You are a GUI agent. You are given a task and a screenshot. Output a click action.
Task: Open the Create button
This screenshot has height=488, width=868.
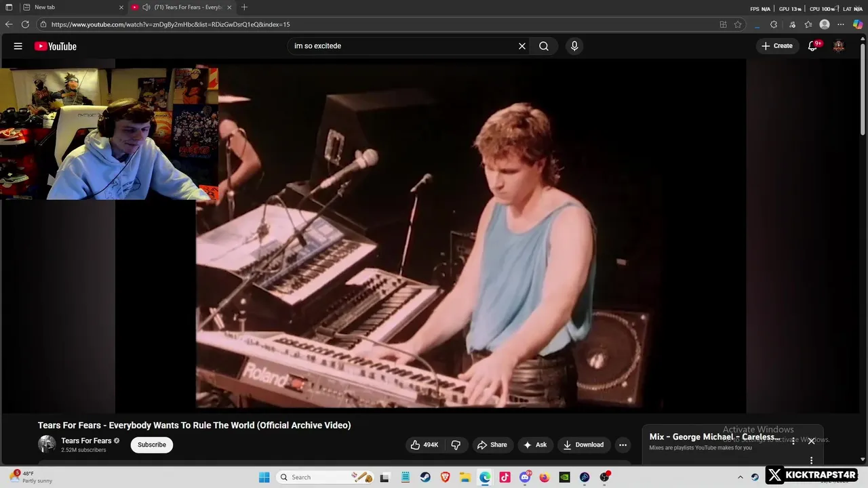point(777,46)
